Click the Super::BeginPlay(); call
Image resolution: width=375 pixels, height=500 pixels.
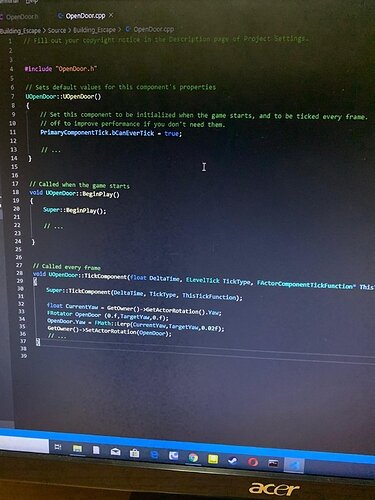tap(75, 210)
